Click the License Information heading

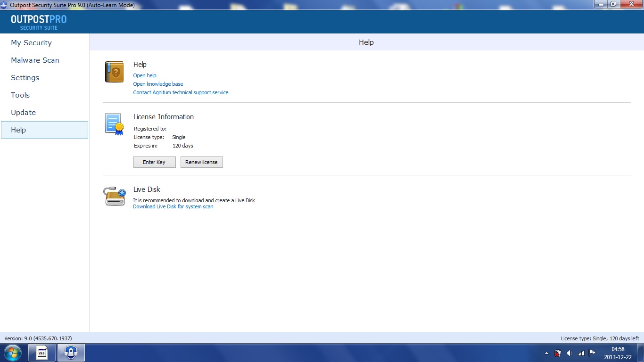click(x=164, y=117)
